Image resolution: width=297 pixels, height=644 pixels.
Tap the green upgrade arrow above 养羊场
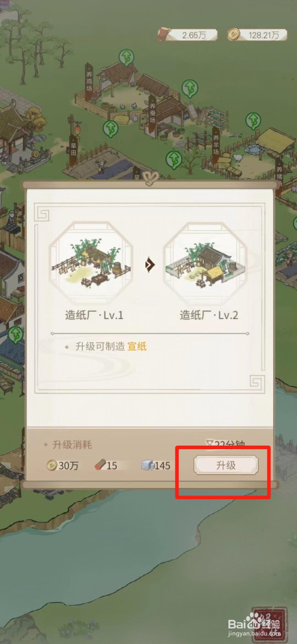point(254,121)
